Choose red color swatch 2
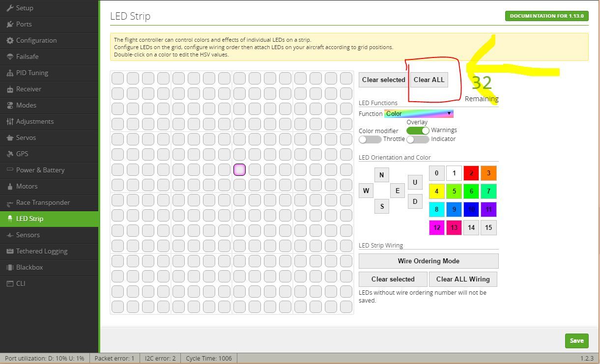 471,173
